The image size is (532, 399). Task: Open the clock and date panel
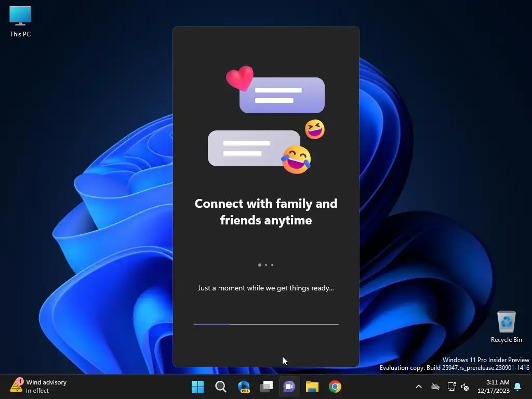click(x=494, y=387)
